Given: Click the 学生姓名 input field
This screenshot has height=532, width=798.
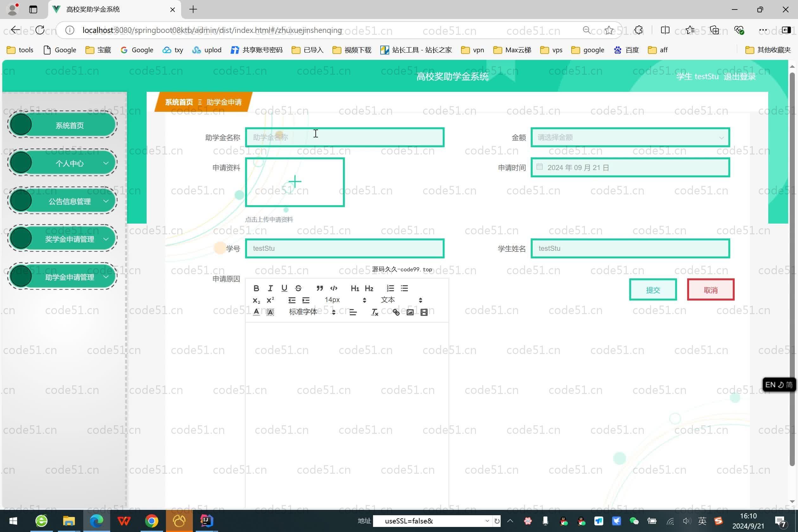Looking at the screenshot, I should pyautogui.click(x=630, y=248).
